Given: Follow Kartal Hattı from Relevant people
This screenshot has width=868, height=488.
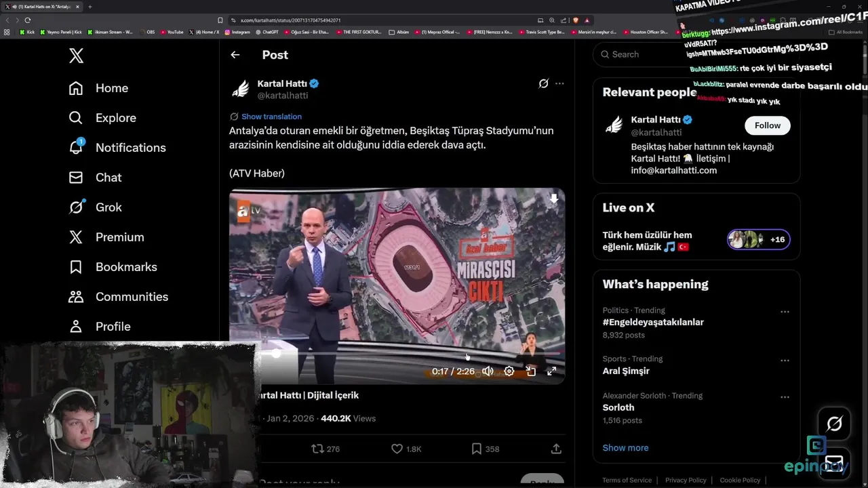Looking at the screenshot, I should click(768, 125).
